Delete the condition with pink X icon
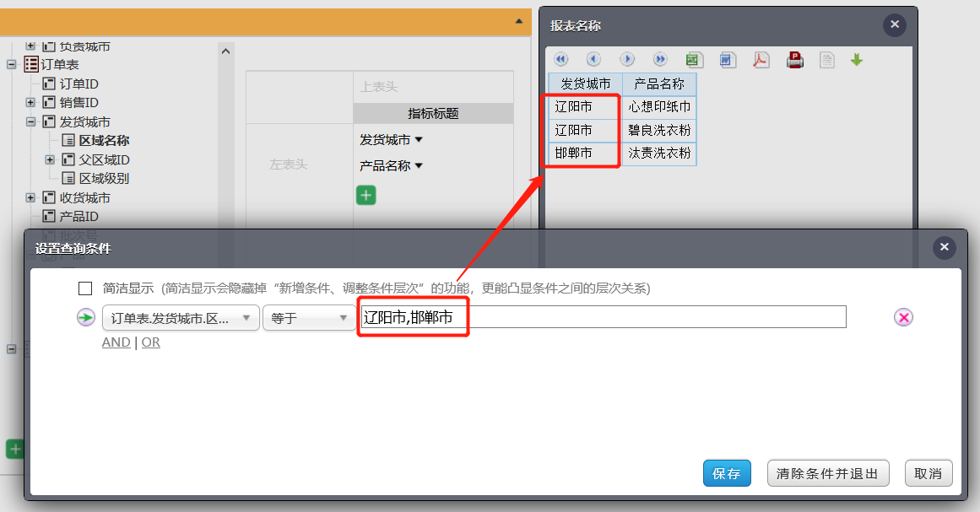This screenshot has width=980, height=512. tap(903, 317)
